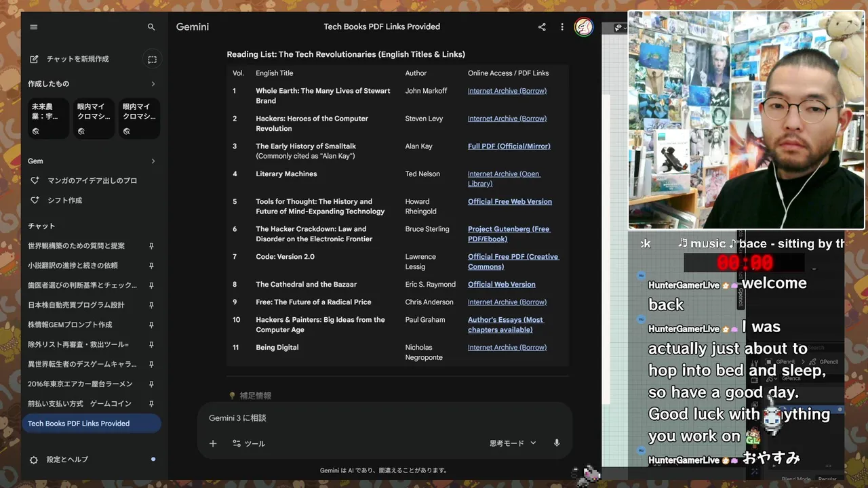The height and width of the screenshot is (488, 868).
Task: Select the Tech Books PDF Links Provided chat
Action: click(91, 424)
